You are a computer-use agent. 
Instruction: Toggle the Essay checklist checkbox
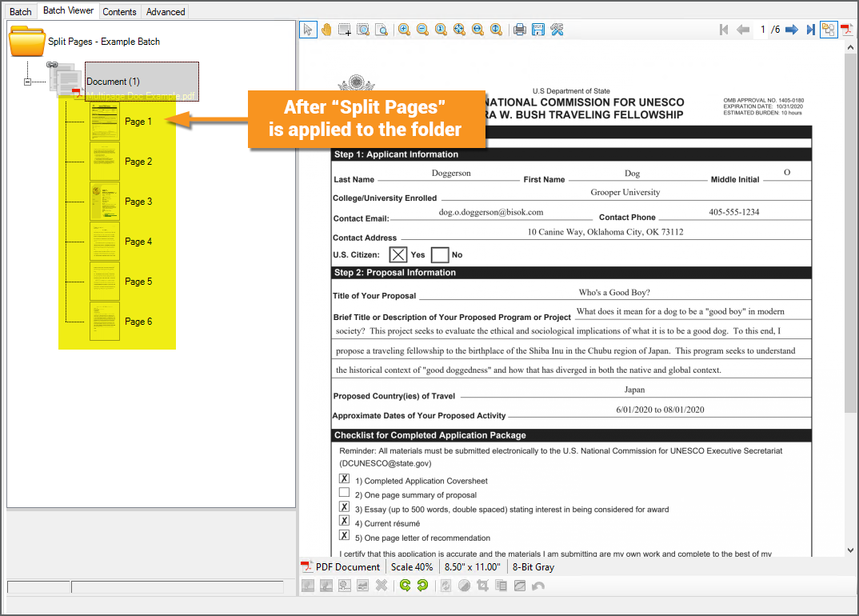[344, 507]
